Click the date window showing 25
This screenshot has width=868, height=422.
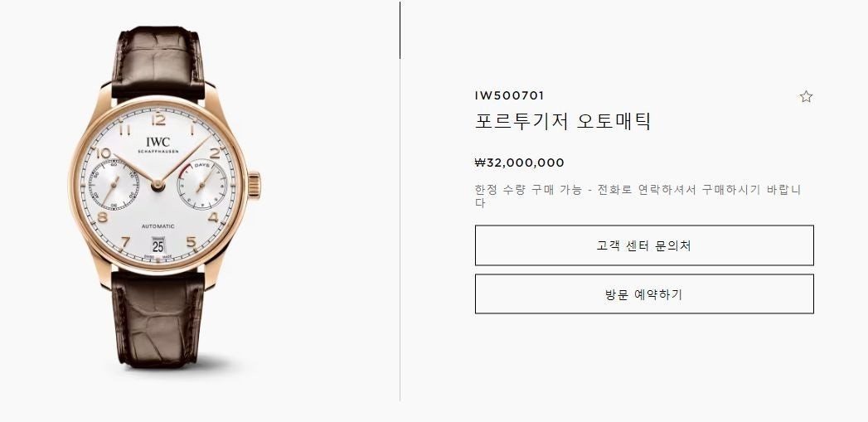click(x=158, y=245)
